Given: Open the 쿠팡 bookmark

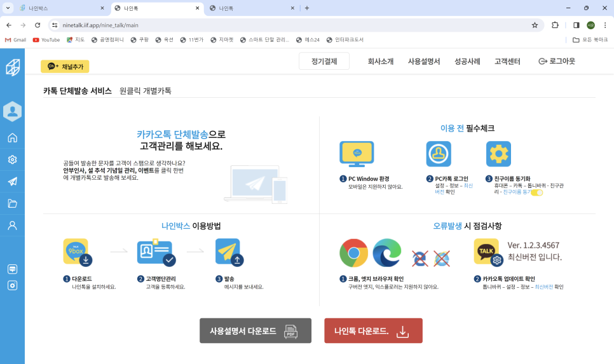Looking at the screenshot, I should pos(140,39).
